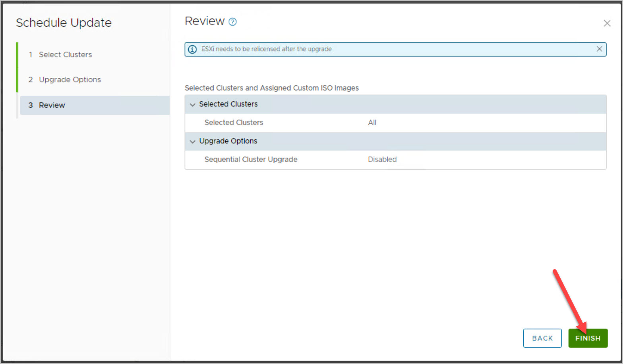This screenshot has width=623, height=364.
Task: Click the 'Disabled' value for Sequential Cluster Upgrade
Action: (382, 159)
